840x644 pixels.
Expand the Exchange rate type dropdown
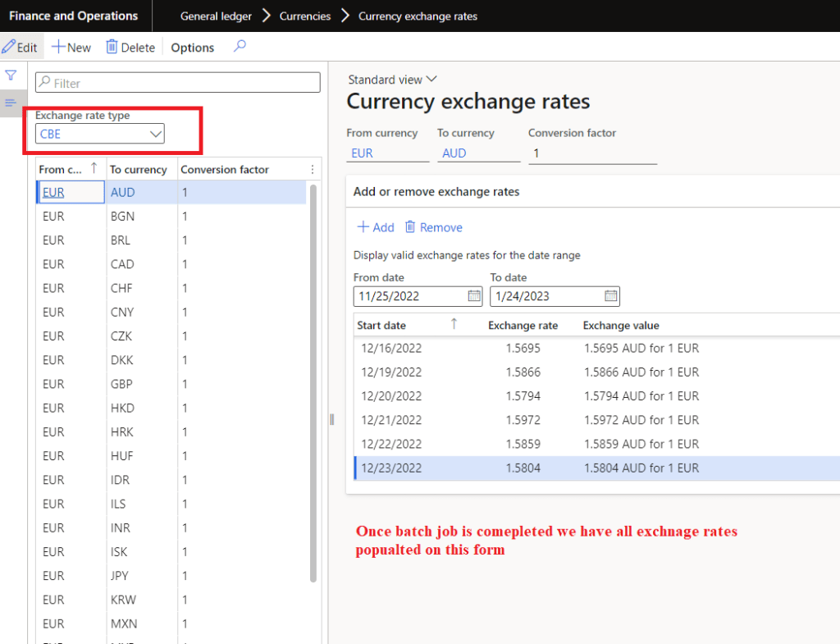coord(155,134)
